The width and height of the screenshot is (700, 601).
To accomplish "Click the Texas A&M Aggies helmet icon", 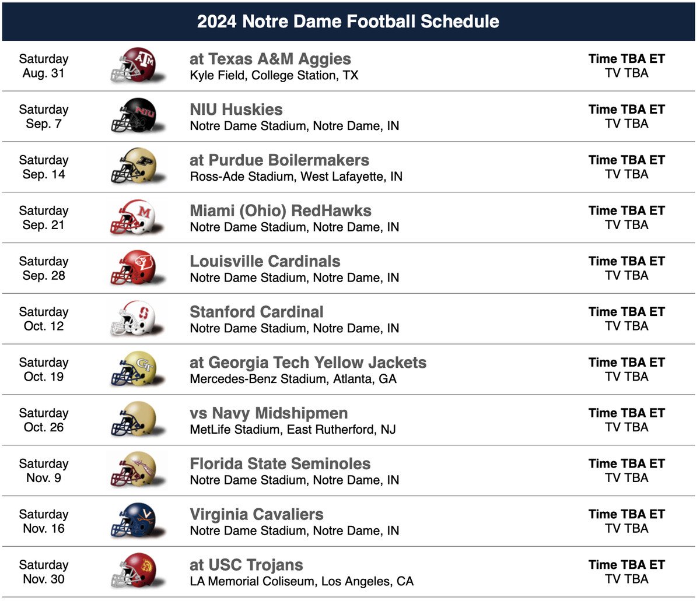I will click(x=134, y=65).
